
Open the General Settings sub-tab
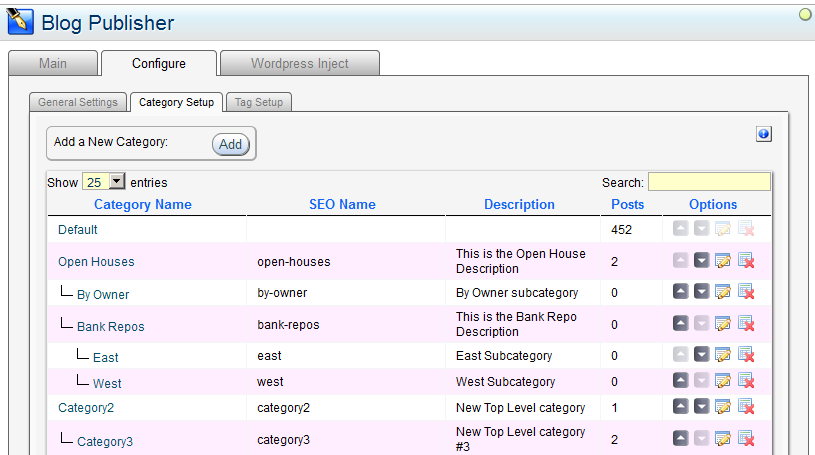pyautogui.click(x=78, y=102)
